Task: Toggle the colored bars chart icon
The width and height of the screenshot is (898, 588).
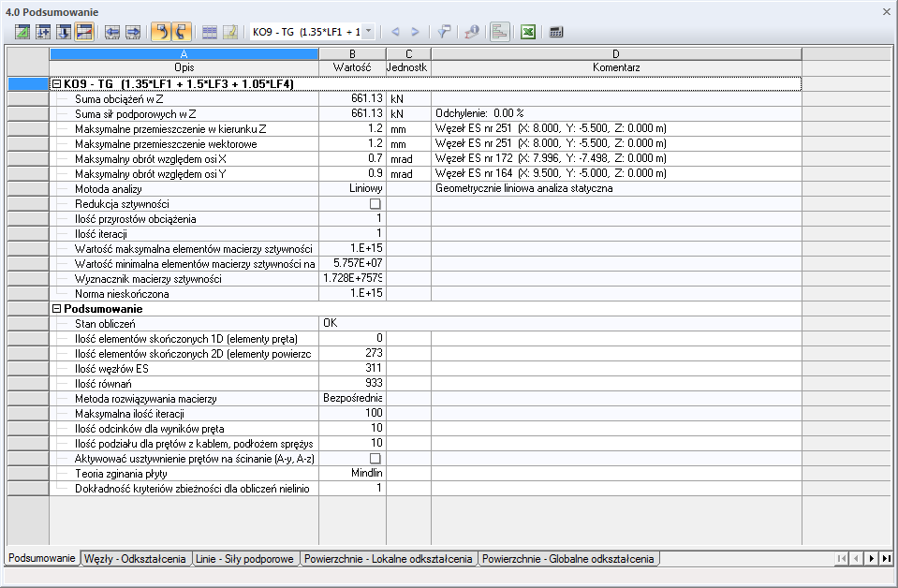Action: pyautogui.click(x=500, y=32)
